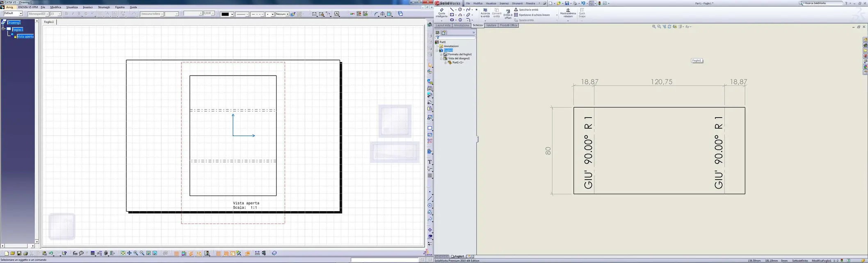This screenshot has height=263, width=868.
Task: Click the eraser icon in CATIA bottom toolbar
Action: point(274,253)
